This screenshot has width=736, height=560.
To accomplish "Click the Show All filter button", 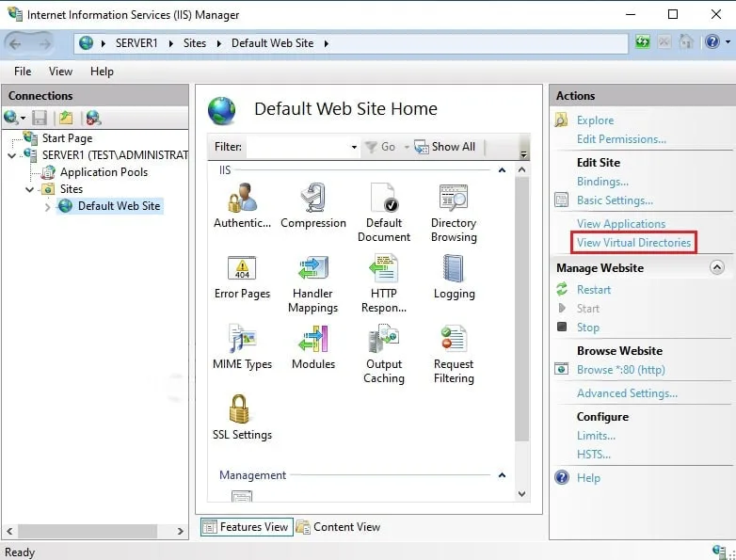I will 444,147.
